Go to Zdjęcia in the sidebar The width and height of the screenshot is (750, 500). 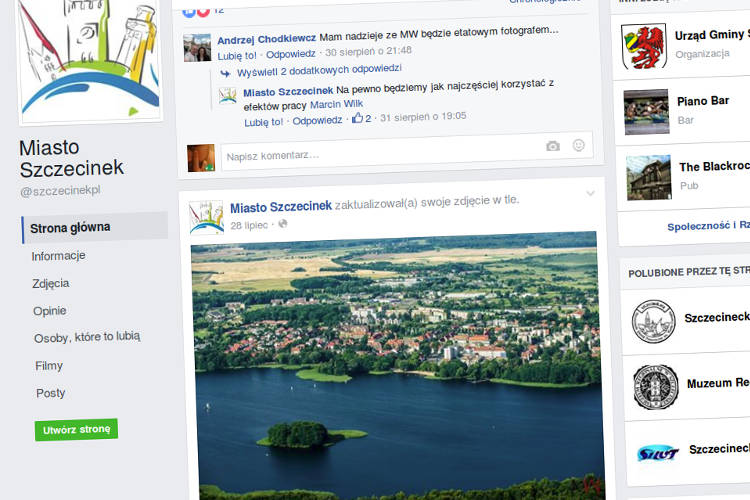[x=51, y=283]
